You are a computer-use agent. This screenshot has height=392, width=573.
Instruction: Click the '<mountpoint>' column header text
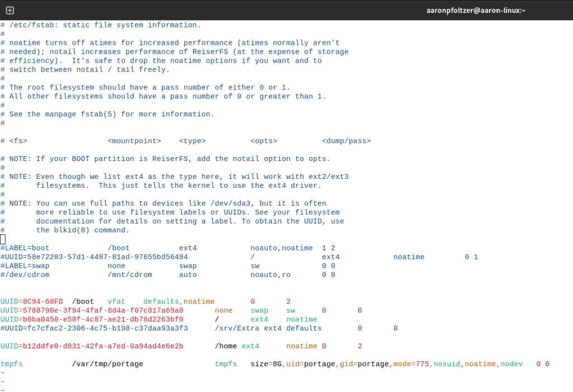(x=134, y=141)
